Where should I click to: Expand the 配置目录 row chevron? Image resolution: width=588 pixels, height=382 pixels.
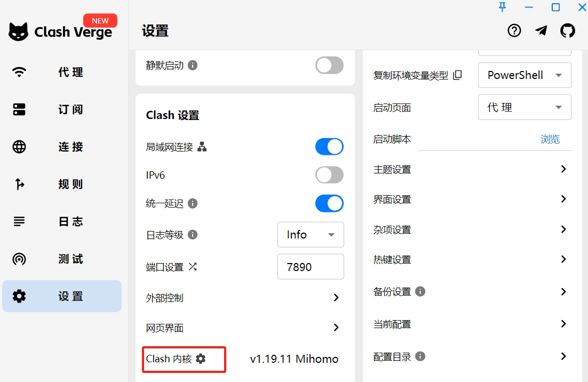[563, 356]
